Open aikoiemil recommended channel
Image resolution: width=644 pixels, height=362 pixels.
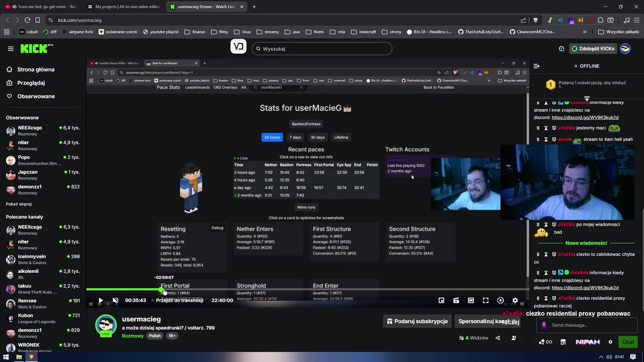pyautogui.click(x=42, y=274)
